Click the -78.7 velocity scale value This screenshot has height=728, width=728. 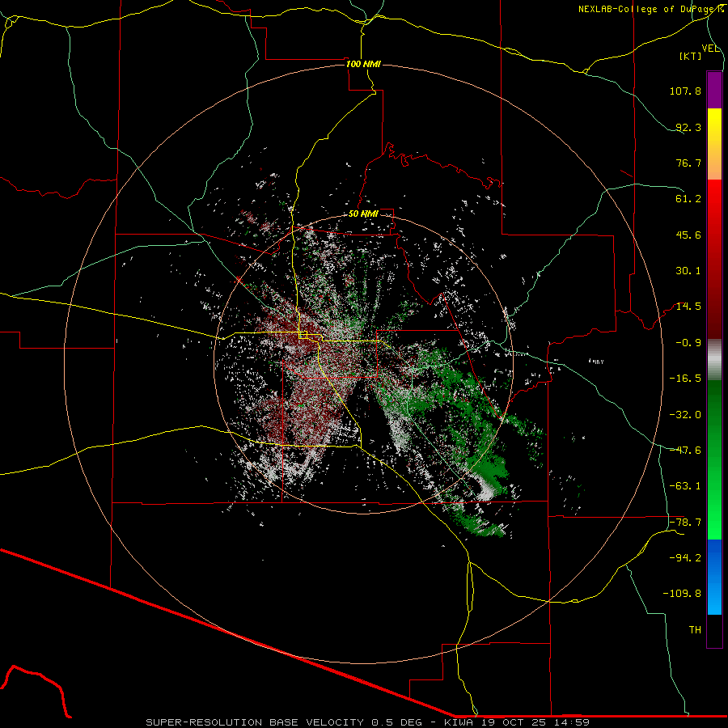click(x=685, y=523)
